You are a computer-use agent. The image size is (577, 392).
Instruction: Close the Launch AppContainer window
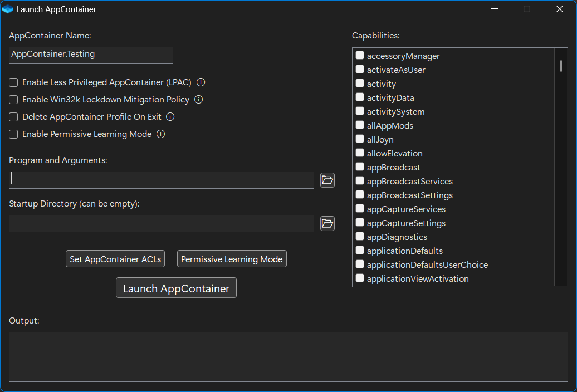[x=559, y=9]
